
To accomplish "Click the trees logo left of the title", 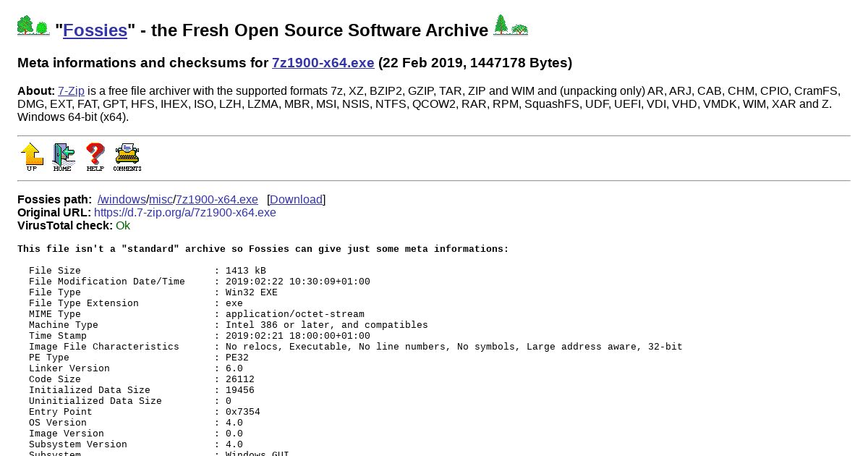I will click(x=33, y=25).
